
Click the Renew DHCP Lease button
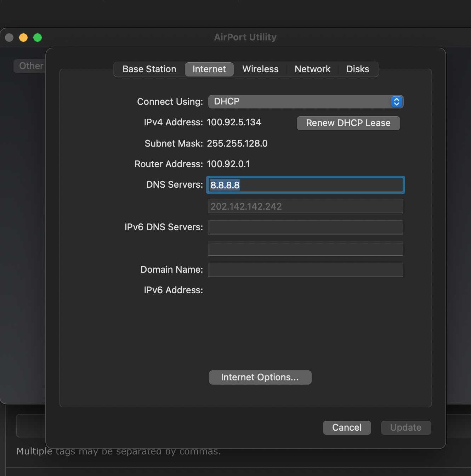pos(348,123)
